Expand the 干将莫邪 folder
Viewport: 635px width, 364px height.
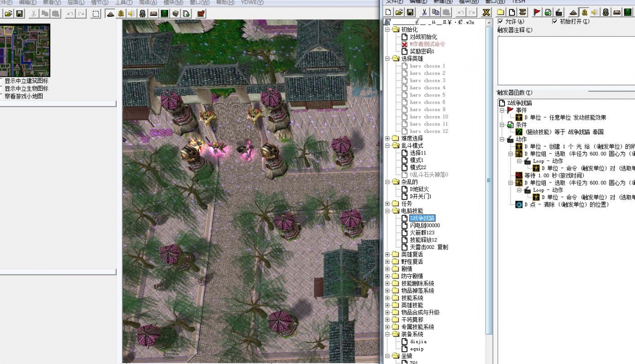(388, 320)
